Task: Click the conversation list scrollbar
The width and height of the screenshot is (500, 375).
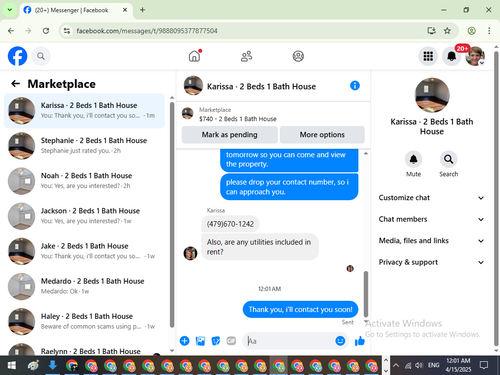Action: 172,214
